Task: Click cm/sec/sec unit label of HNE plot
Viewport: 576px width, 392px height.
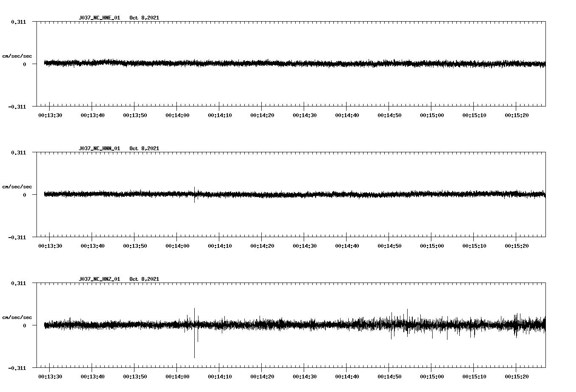Action: point(17,56)
